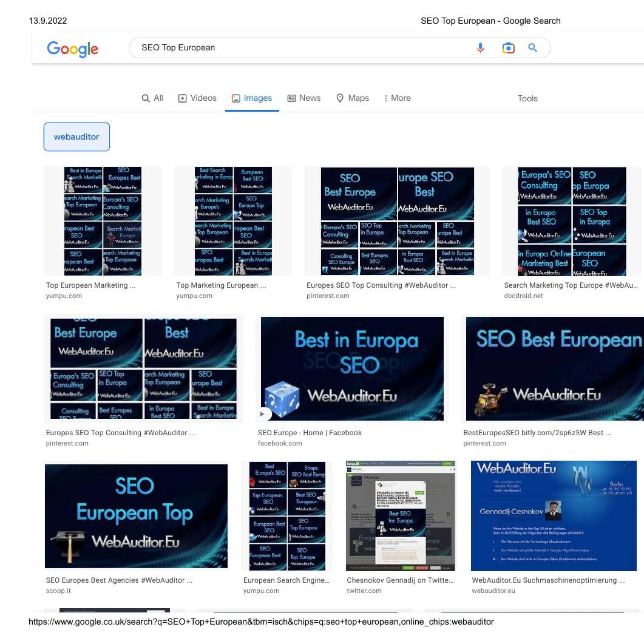Click the Google logo
Image resolution: width=644 pixels, height=644 pixels.
pyautogui.click(x=72, y=50)
